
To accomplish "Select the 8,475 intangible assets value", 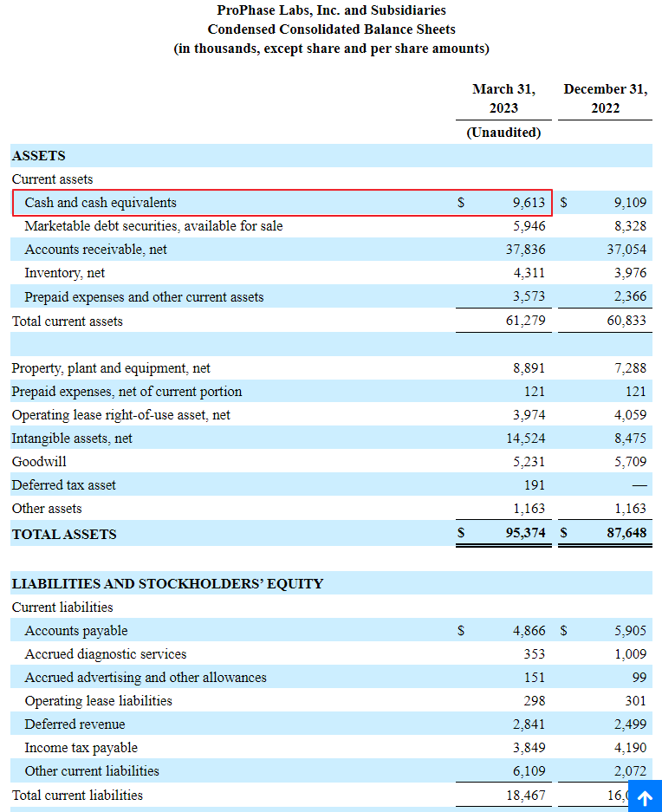I will pos(631,438).
